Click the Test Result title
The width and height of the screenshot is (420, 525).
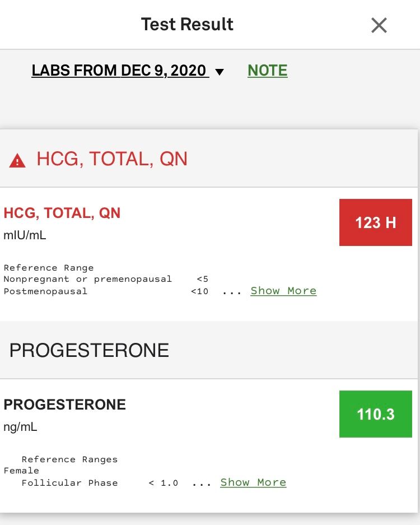tap(187, 25)
